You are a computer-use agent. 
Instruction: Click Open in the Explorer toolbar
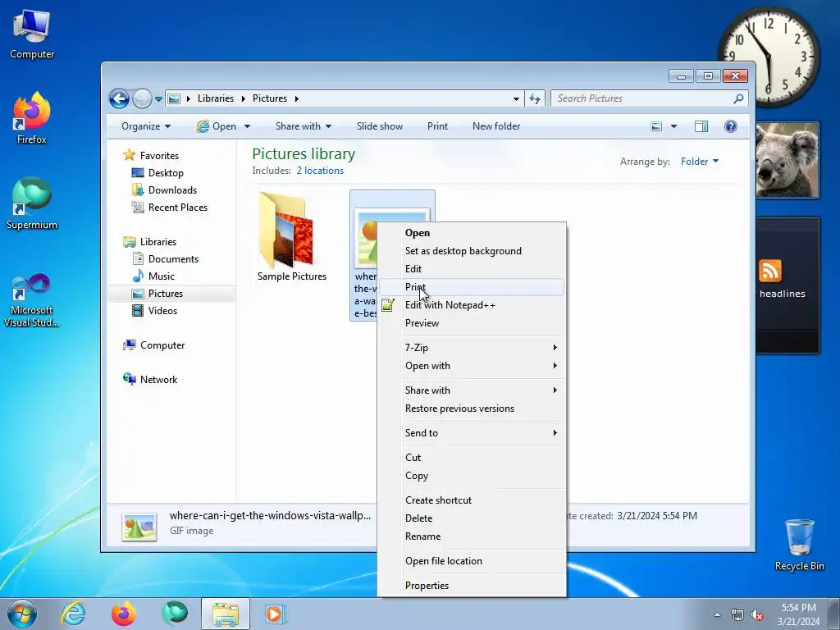(x=217, y=126)
